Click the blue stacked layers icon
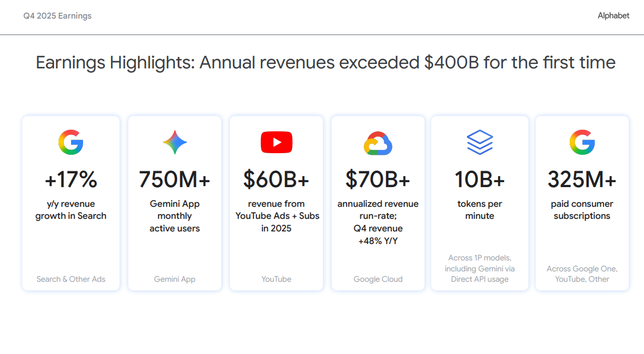 (479, 142)
